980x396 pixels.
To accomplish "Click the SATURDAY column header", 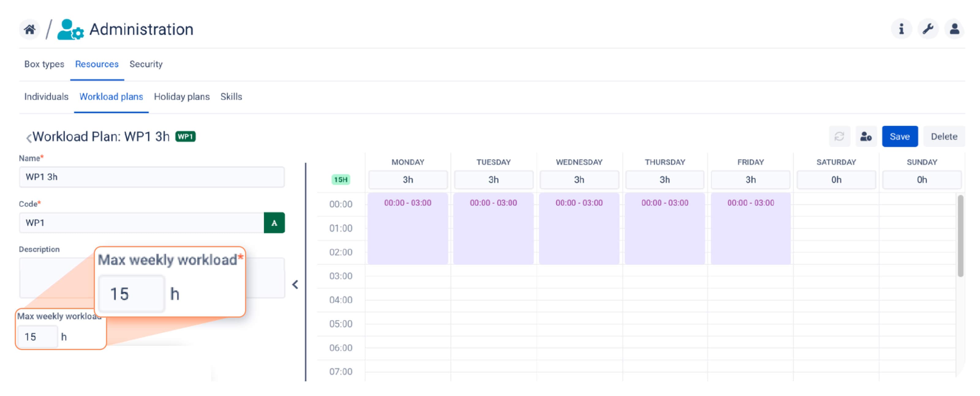I will tap(836, 162).
